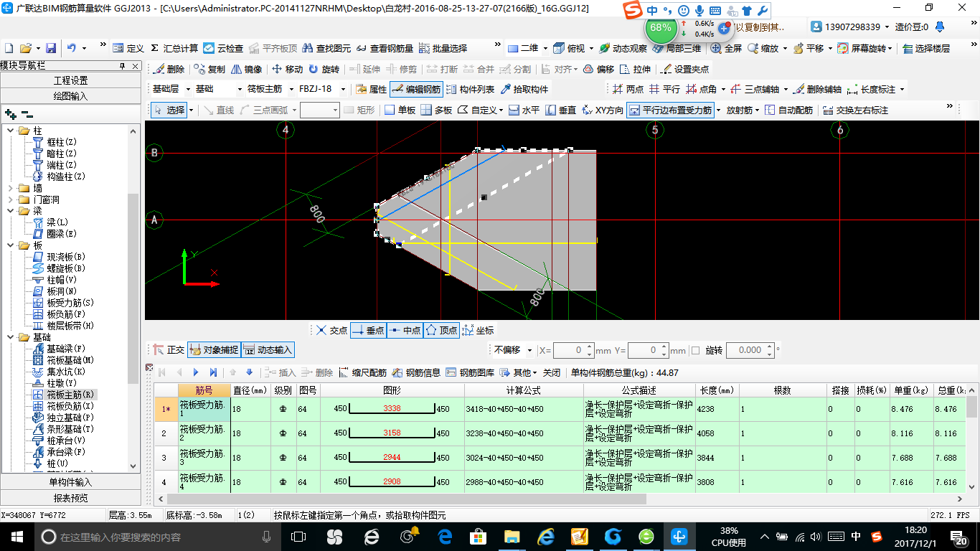Check the 旋转 checkbox beside the angle field

tap(695, 350)
